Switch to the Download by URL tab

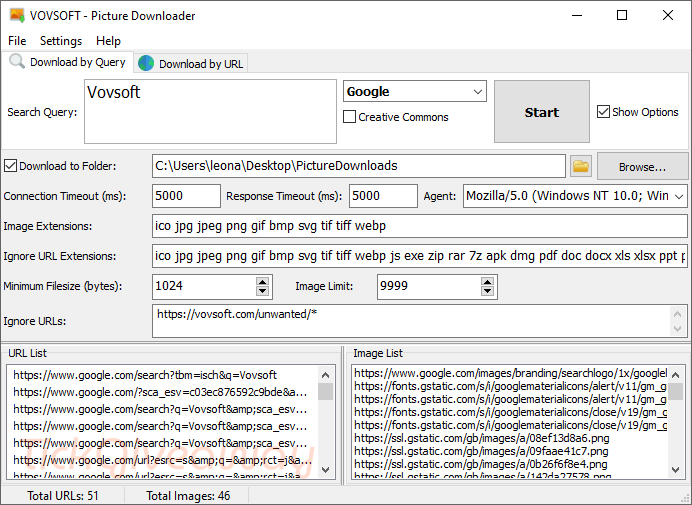191,64
